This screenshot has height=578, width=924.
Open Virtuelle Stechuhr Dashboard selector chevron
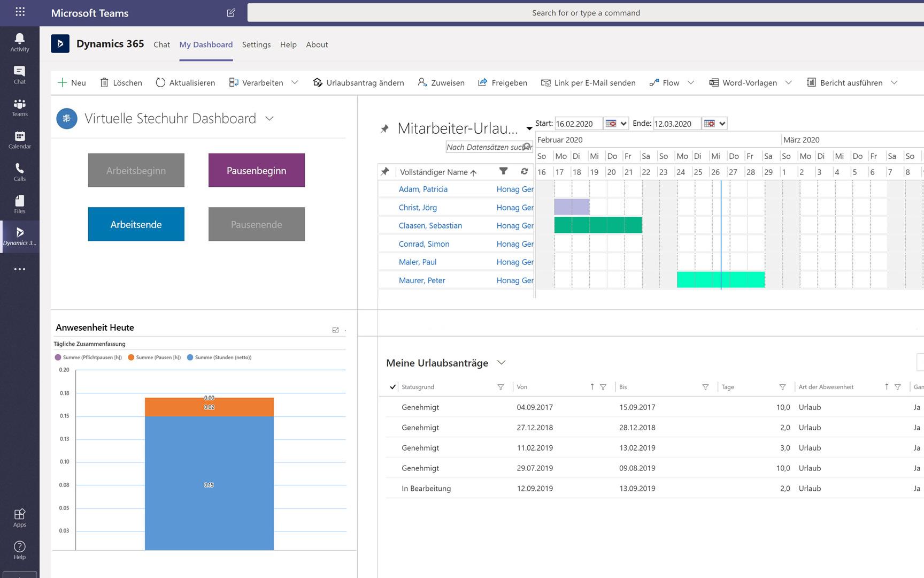pos(269,118)
